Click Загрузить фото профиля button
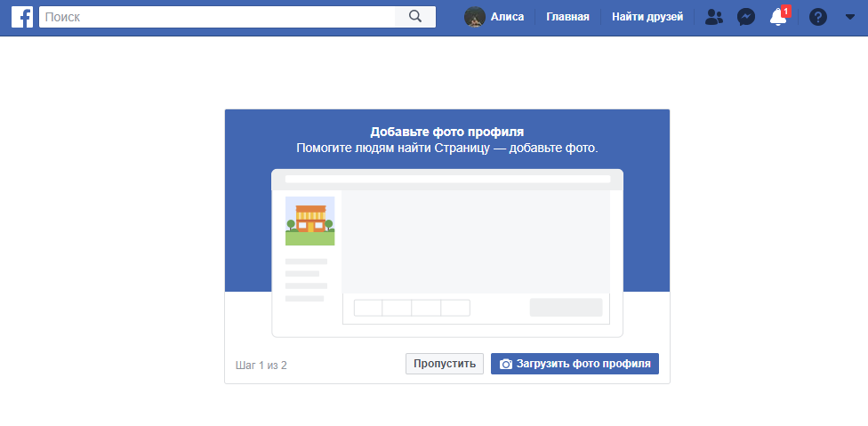 pyautogui.click(x=575, y=364)
